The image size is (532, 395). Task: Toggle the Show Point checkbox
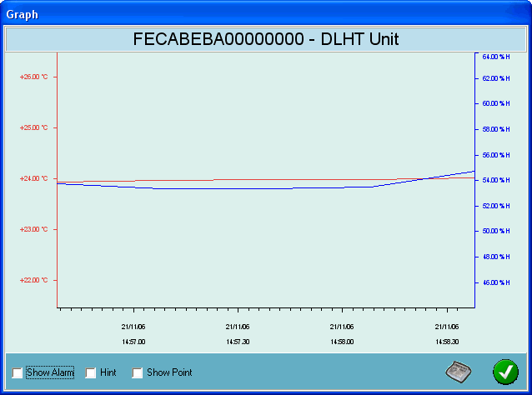(138, 373)
